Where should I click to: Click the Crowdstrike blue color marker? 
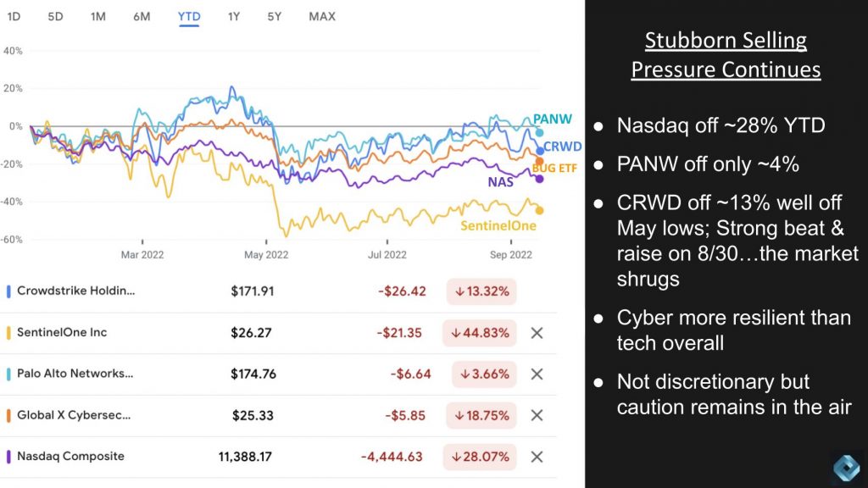click(8, 291)
